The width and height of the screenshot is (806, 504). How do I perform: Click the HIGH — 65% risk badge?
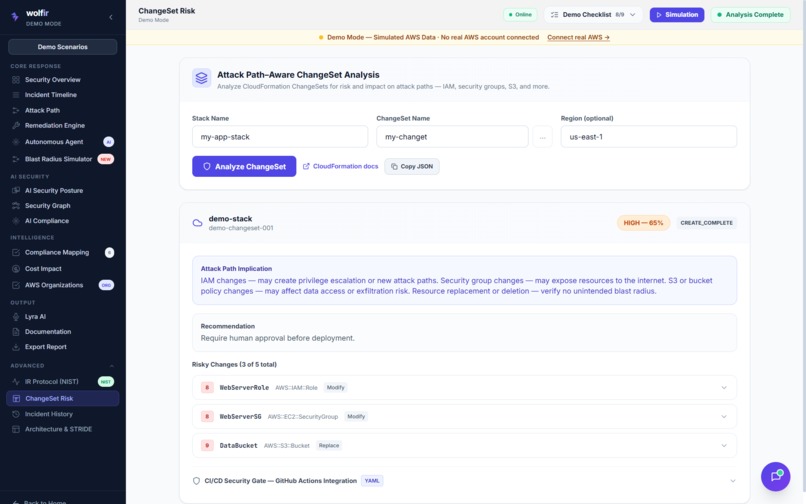tap(643, 223)
